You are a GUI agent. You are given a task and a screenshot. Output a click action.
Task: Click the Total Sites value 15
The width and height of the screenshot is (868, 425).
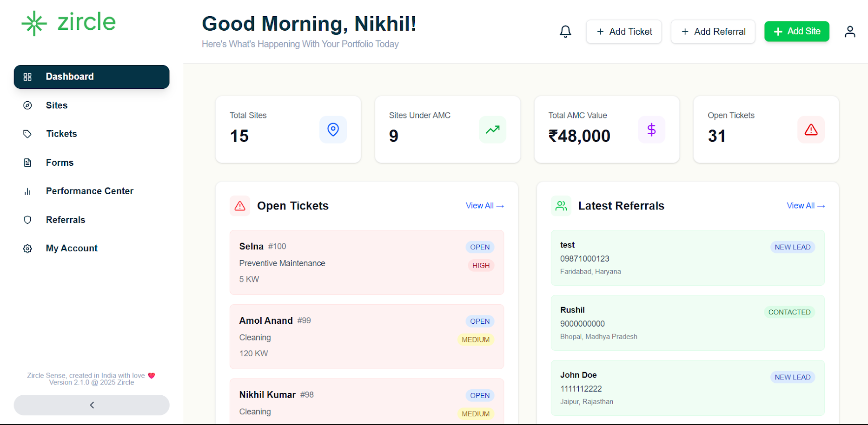(239, 136)
